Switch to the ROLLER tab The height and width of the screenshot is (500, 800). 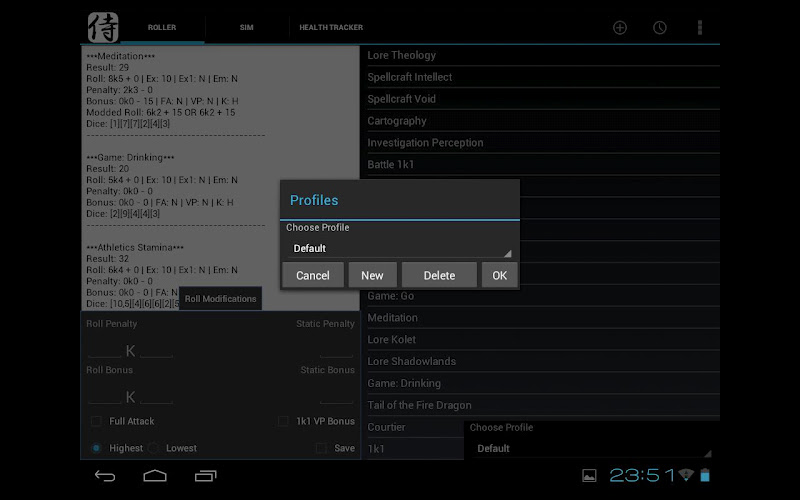(x=162, y=28)
